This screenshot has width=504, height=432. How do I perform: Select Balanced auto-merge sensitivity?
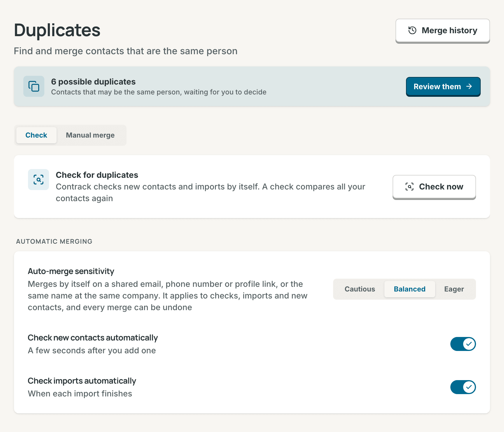(409, 289)
